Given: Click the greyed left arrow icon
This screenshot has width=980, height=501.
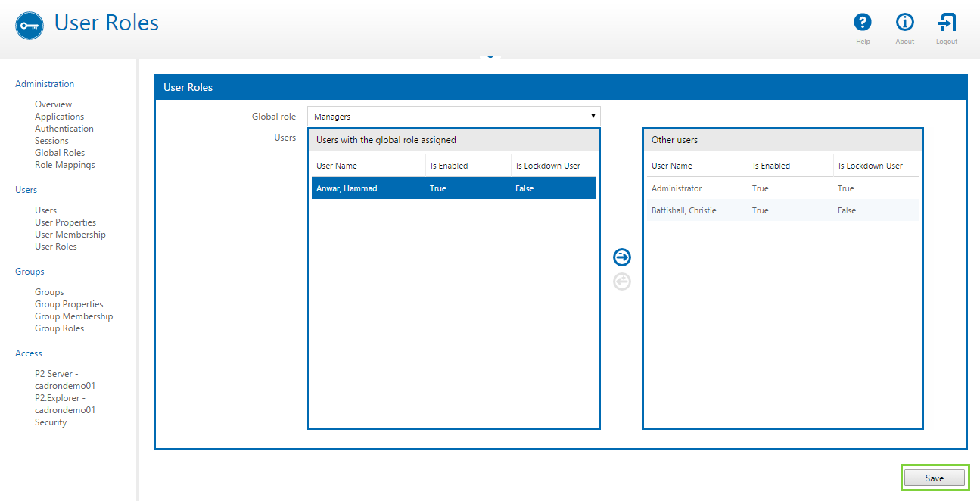Looking at the screenshot, I should point(621,282).
